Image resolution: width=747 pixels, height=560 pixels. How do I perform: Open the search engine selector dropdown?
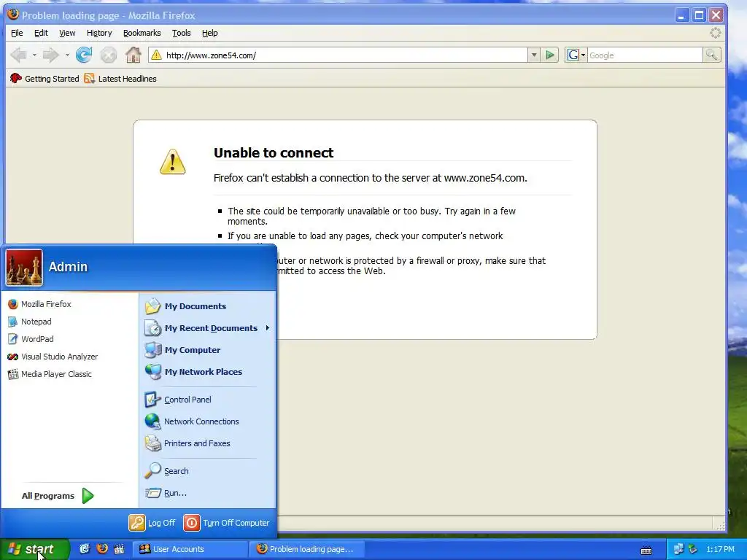point(576,55)
